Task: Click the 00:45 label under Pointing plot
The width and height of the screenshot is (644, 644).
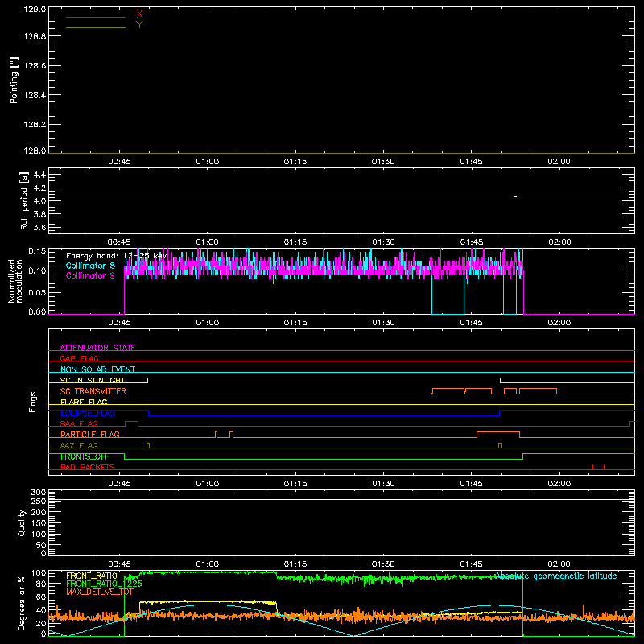Action: click(119, 162)
